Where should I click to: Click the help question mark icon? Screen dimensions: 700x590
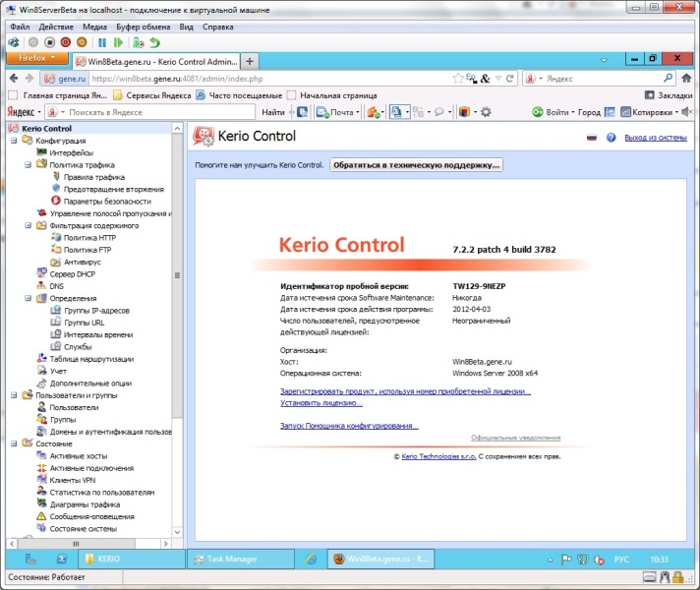pyautogui.click(x=611, y=139)
